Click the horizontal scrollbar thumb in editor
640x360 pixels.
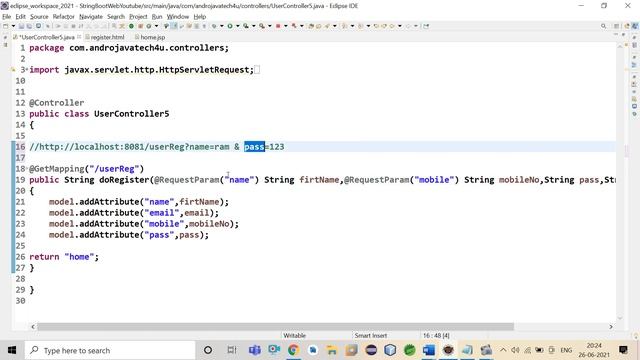pyautogui.click(x=276, y=327)
